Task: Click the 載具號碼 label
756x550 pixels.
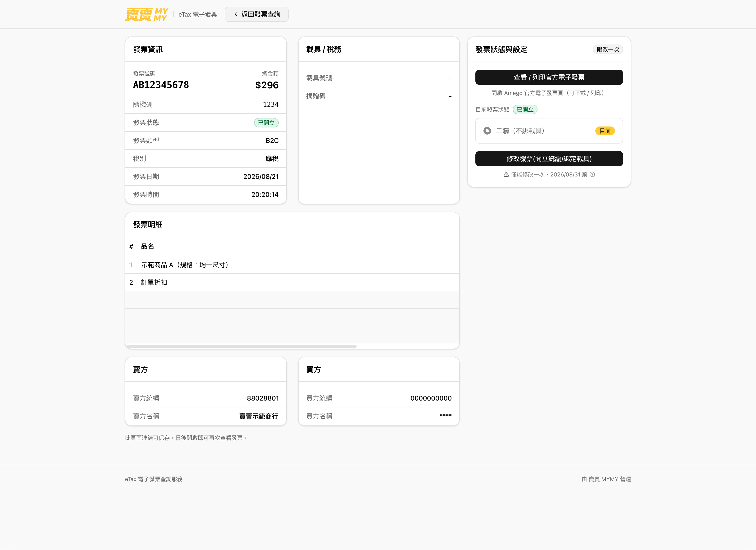Action: 319,78
